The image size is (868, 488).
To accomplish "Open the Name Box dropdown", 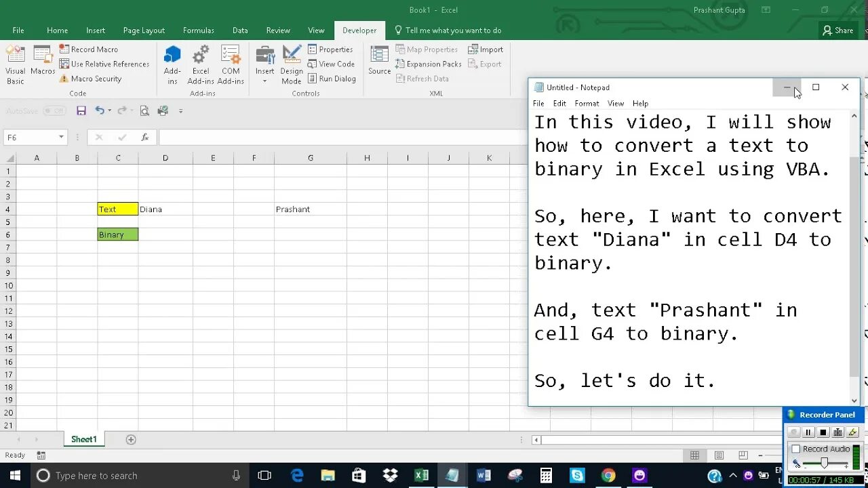I will click(x=61, y=137).
